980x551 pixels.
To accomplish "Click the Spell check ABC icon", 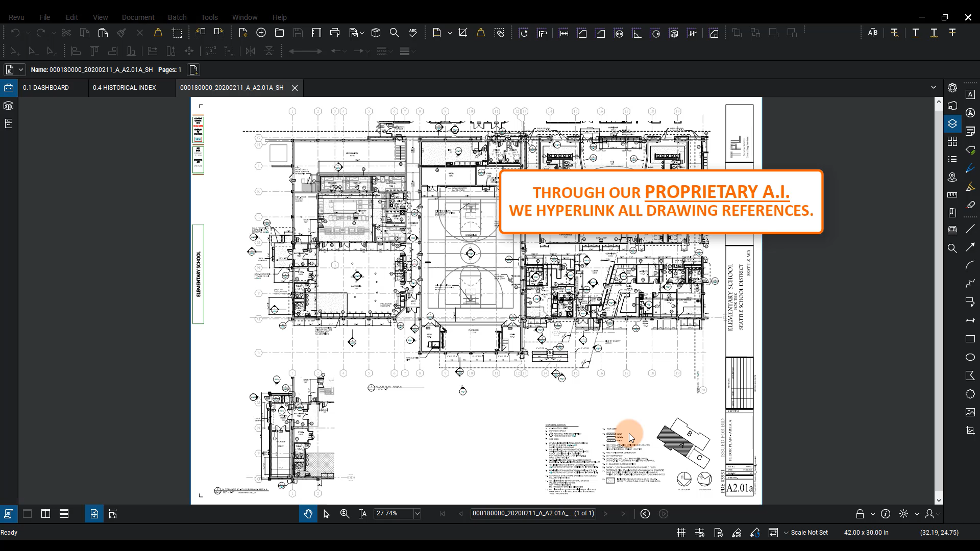I will point(413,33).
